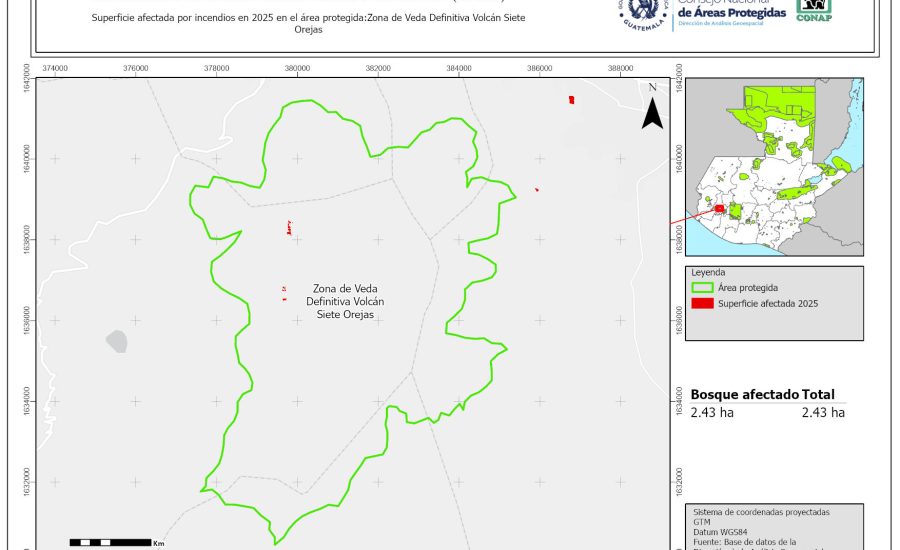Click the large red burned patch inside protected area
900x550 pixels.
[x=288, y=229]
